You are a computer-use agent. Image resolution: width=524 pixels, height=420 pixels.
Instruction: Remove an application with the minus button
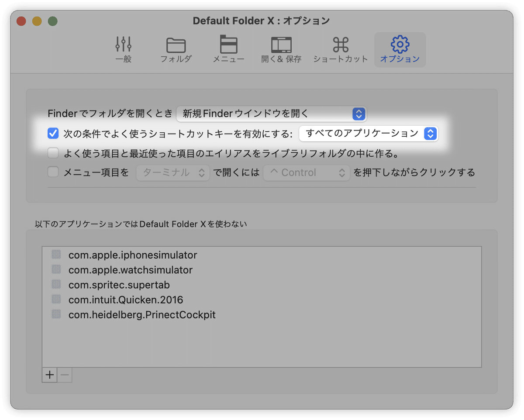point(65,375)
